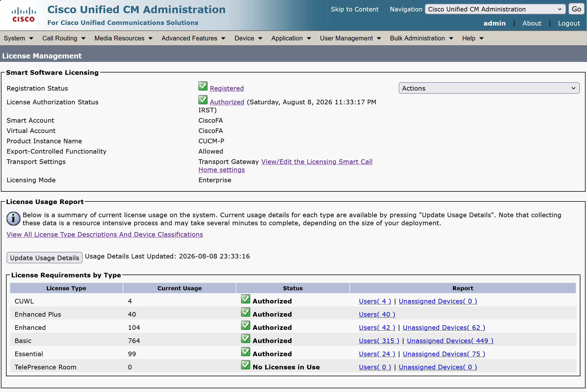Click the info icon in License Usage Report

[x=13, y=219]
